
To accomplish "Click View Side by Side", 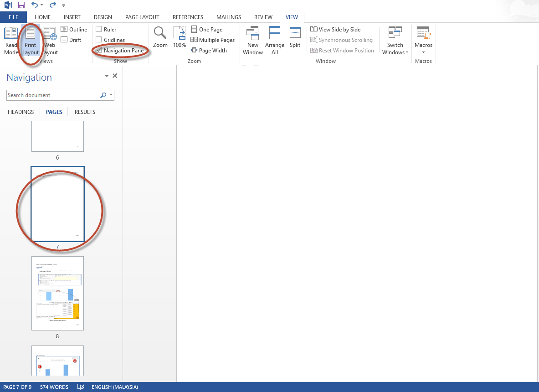I will [x=335, y=29].
